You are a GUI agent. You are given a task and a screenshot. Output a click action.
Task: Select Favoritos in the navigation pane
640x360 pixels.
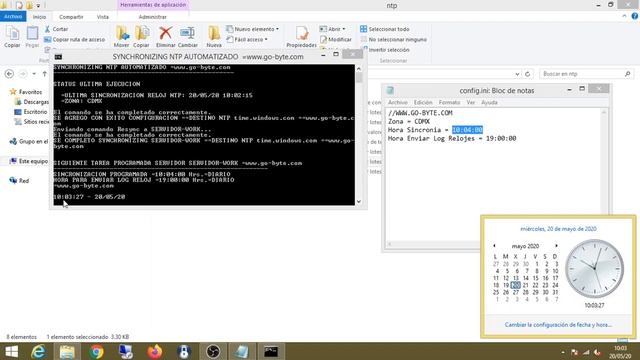click(x=26, y=92)
